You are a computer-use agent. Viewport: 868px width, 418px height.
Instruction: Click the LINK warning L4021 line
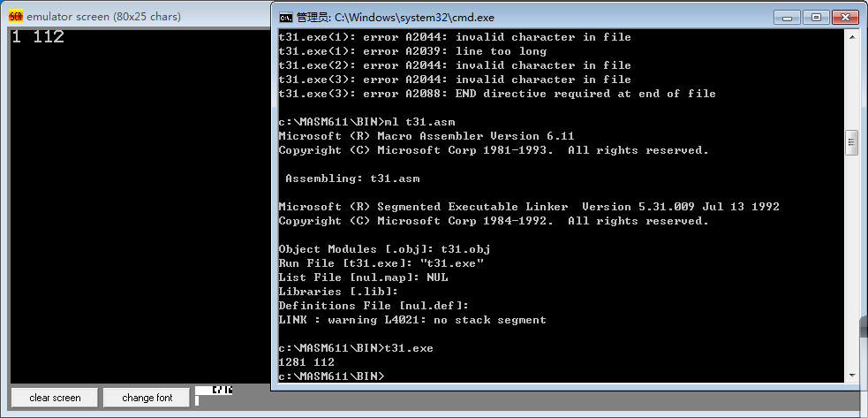(x=411, y=320)
